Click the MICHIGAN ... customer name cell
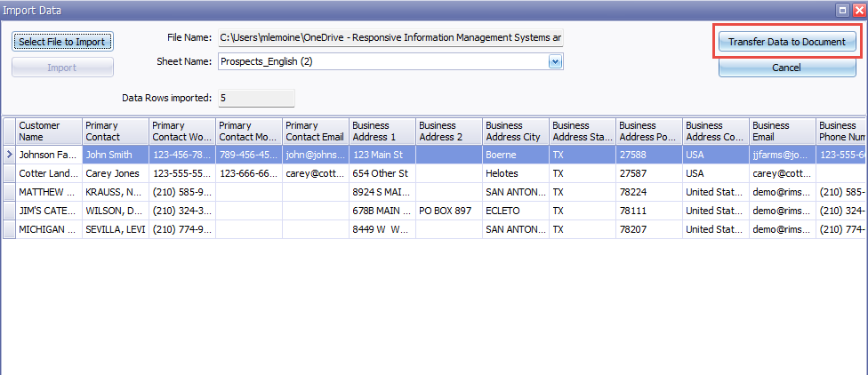Image resolution: width=868 pixels, height=375 pixels. [x=49, y=229]
